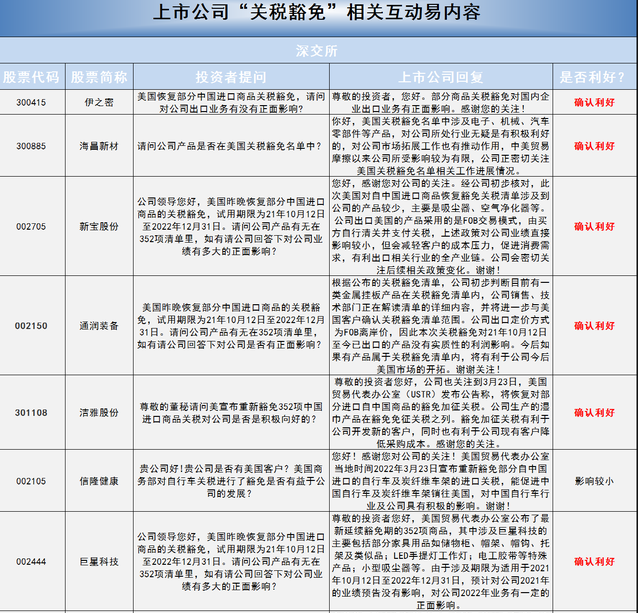
Task: Select the 通润装备 name cell
Action: (x=98, y=326)
